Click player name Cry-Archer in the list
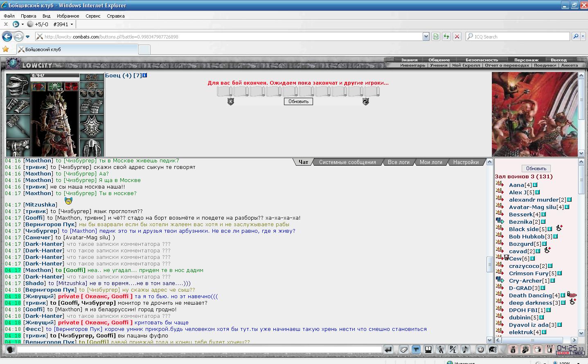Viewport: 588px width, 364px height. click(x=525, y=281)
